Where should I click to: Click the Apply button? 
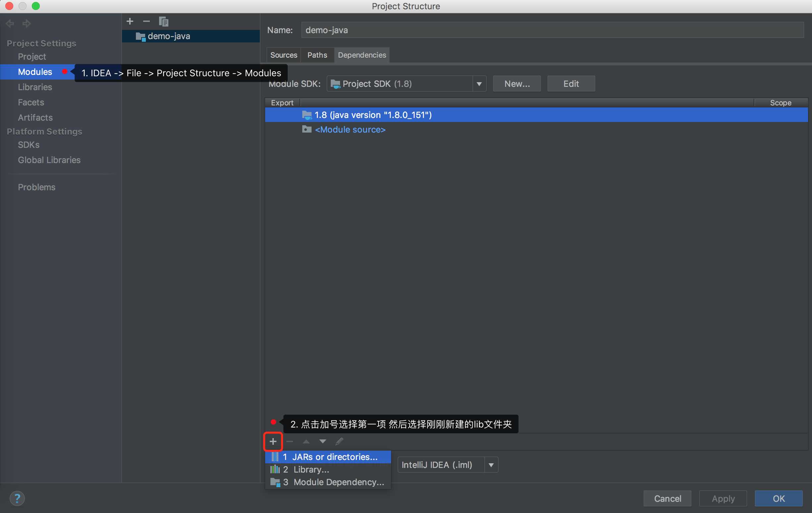(723, 498)
